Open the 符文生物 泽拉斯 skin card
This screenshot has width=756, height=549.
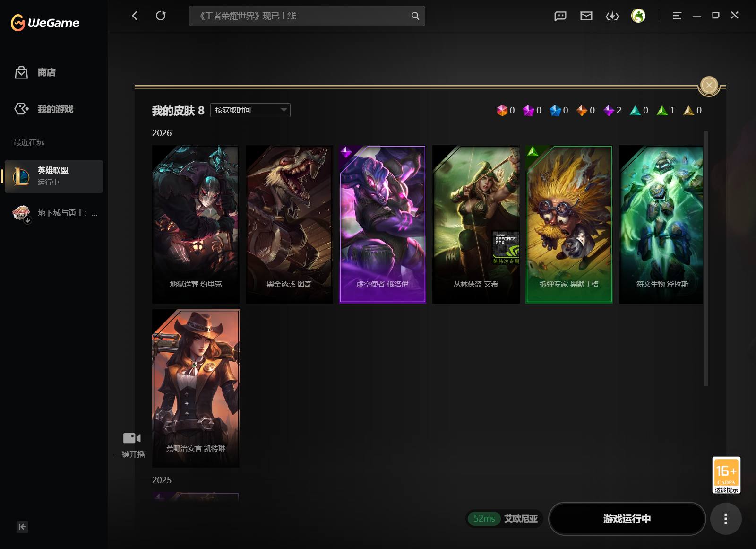point(661,224)
